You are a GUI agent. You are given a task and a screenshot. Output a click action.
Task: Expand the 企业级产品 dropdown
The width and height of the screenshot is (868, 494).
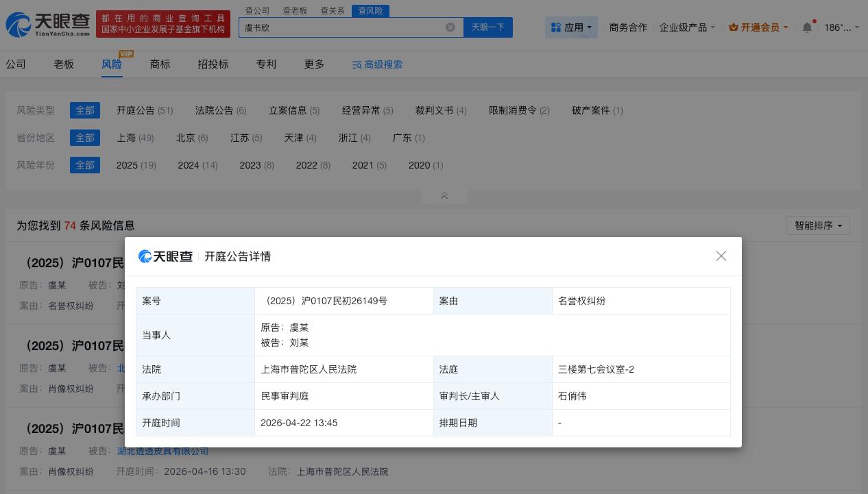pos(684,27)
